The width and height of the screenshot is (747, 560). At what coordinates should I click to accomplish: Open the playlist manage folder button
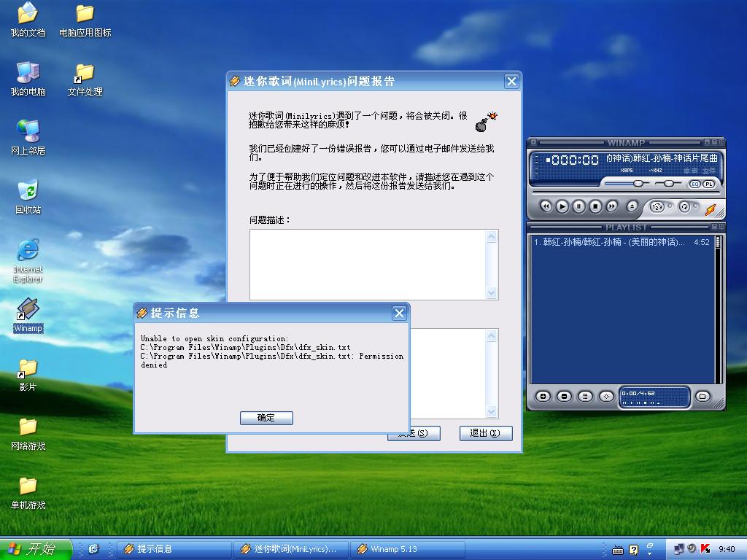pyautogui.click(x=702, y=396)
